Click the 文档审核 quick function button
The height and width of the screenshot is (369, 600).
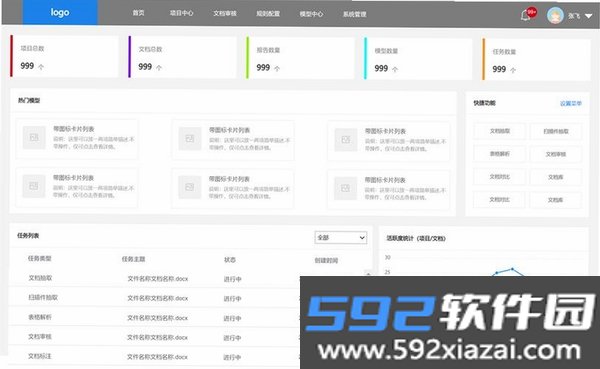pyautogui.click(x=556, y=154)
